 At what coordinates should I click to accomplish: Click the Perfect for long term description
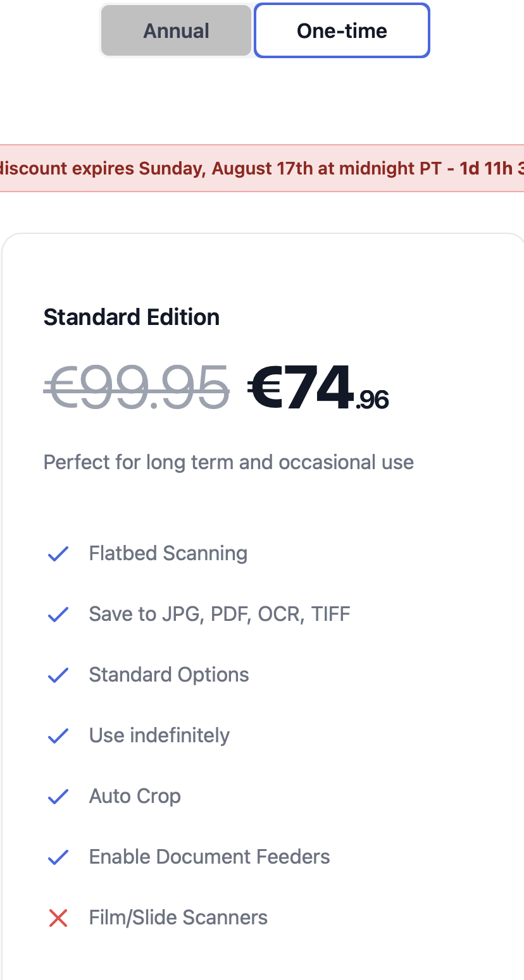click(228, 462)
